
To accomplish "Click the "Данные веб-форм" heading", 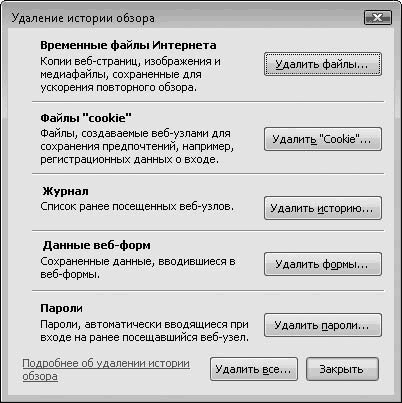I will [97, 245].
